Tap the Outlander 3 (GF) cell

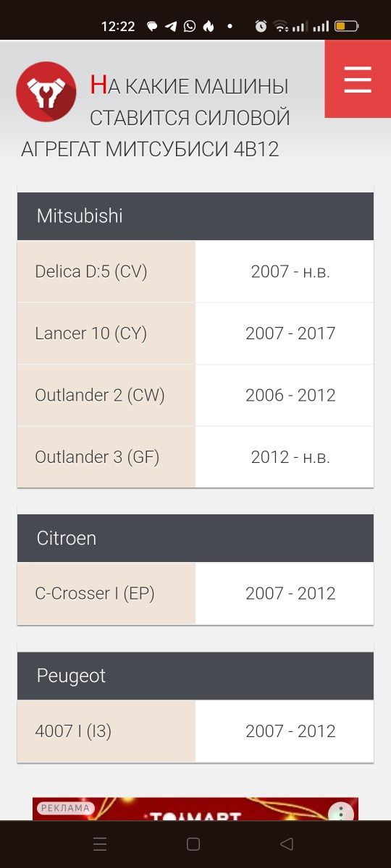(x=106, y=457)
